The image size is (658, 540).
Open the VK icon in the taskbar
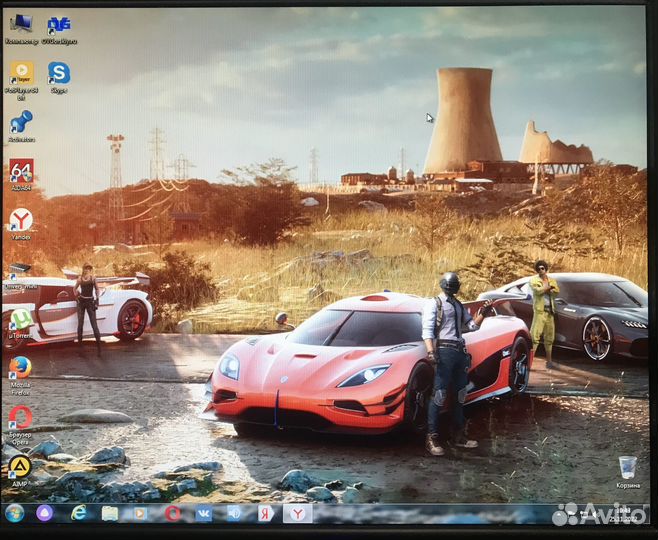(204, 513)
